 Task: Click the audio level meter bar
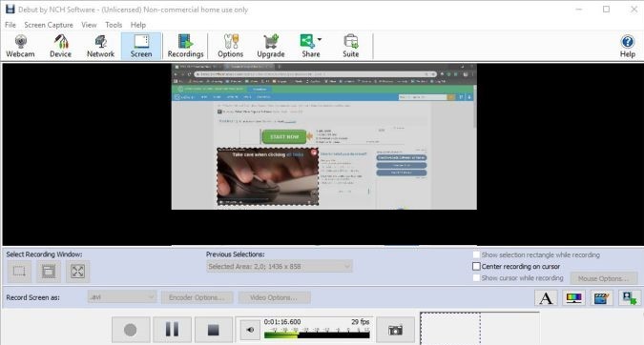tap(317, 335)
